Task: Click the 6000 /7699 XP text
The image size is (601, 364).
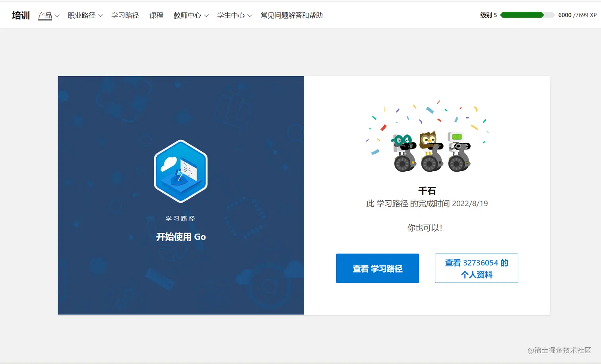Action: (577, 15)
